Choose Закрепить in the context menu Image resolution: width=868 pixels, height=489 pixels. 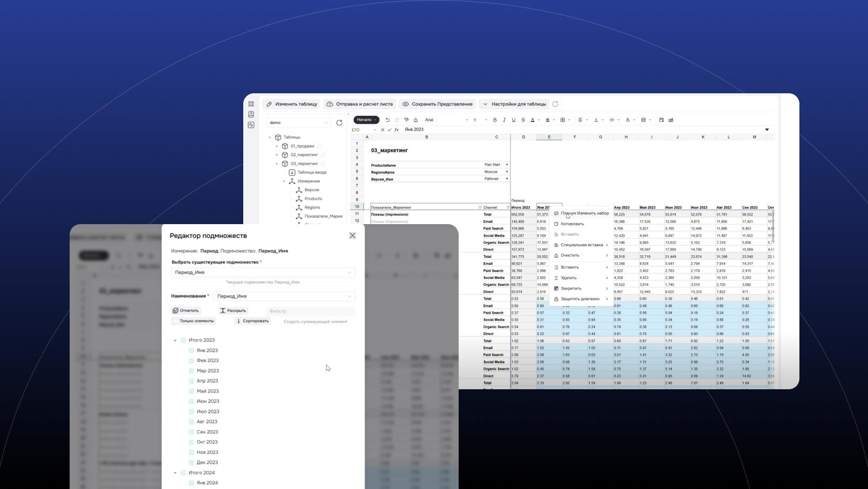point(571,288)
